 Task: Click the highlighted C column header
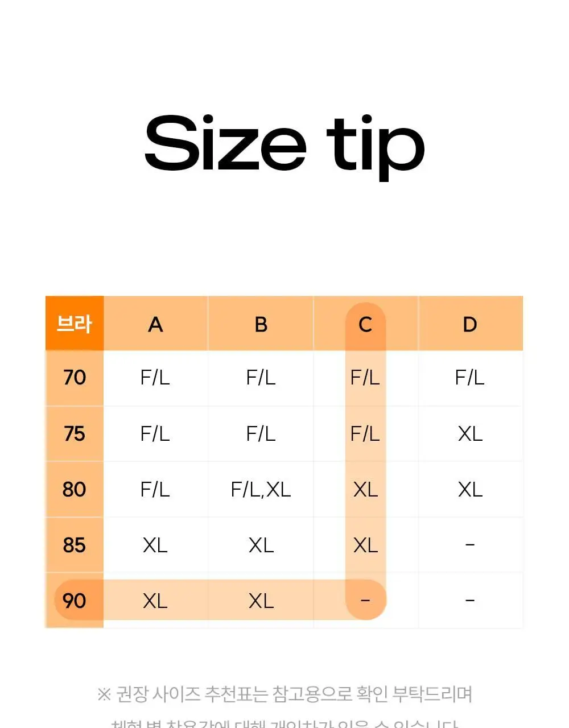coord(366,324)
